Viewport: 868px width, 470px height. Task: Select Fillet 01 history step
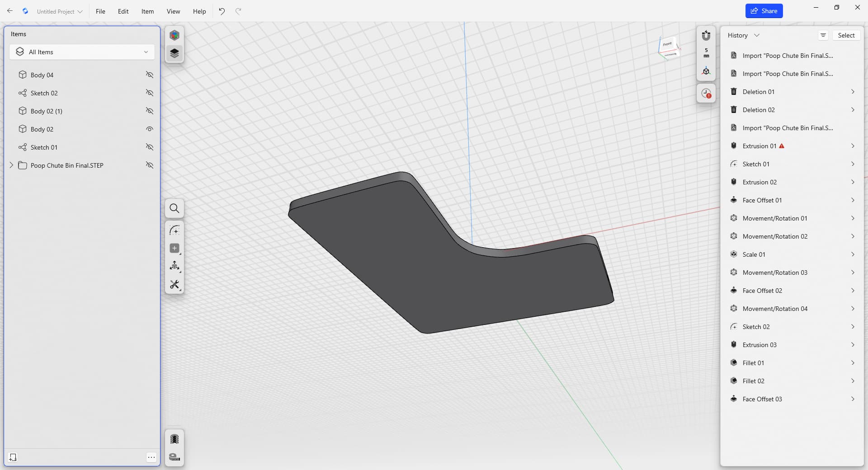click(792, 363)
